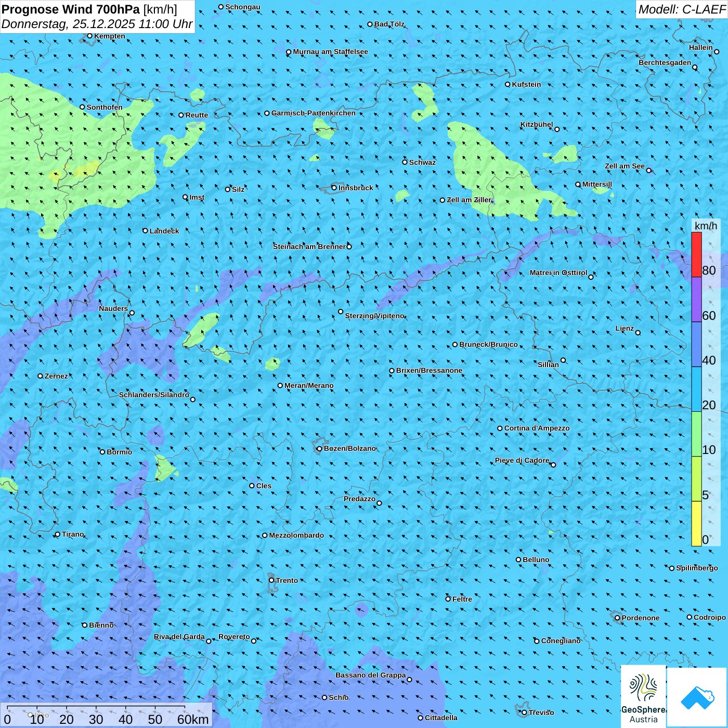This screenshot has height=728, width=728.
Task: Click the Sonthofen city marker
Action: (82, 107)
